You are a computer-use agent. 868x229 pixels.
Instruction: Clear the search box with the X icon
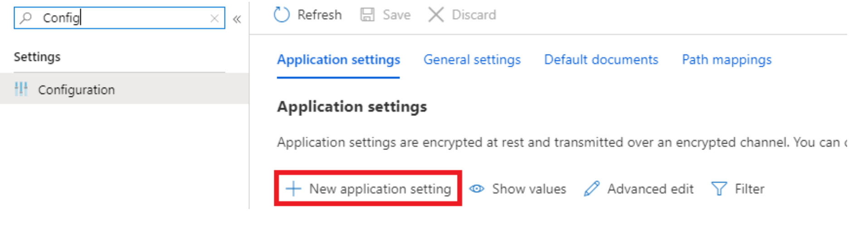pyautogui.click(x=215, y=18)
